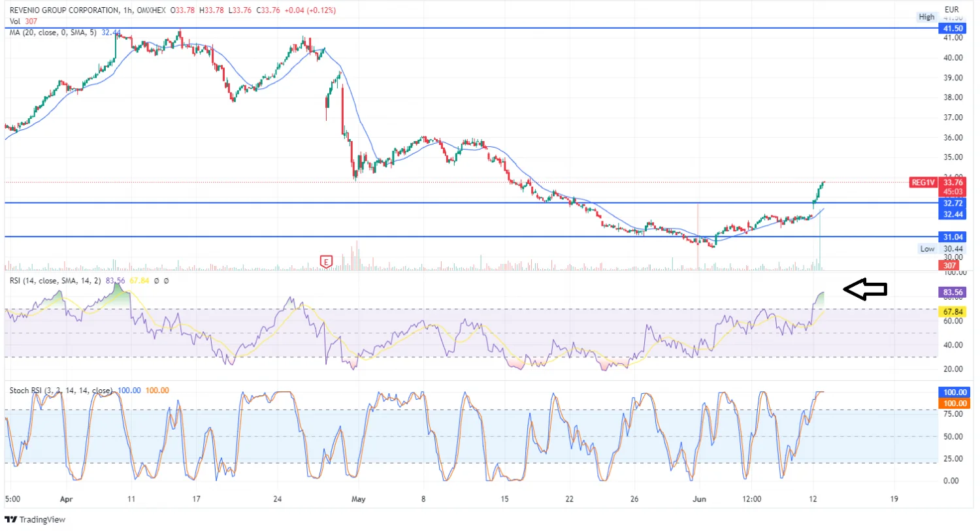The image size is (980, 531).
Task: Click the 41.50 horizontal line price label
Action: tap(953, 29)
